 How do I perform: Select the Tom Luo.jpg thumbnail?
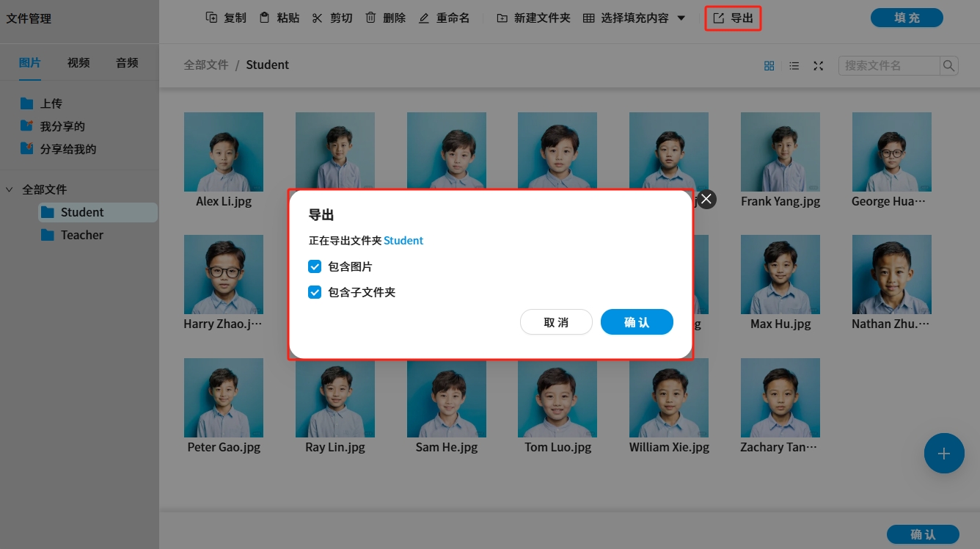[557, 398]
